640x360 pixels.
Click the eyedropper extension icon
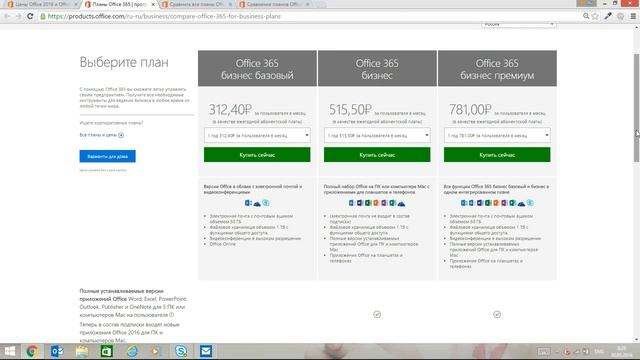(x=608, y=16)
